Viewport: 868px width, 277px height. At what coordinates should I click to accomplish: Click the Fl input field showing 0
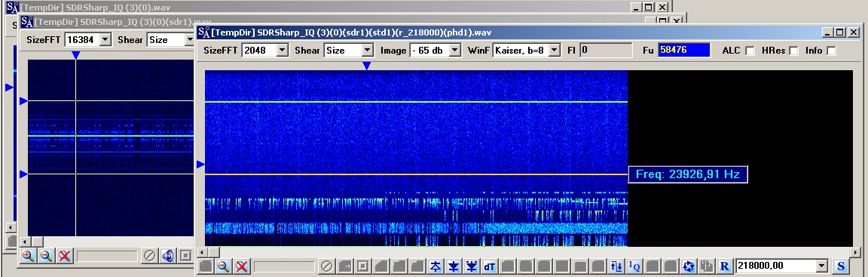(606, 51)
